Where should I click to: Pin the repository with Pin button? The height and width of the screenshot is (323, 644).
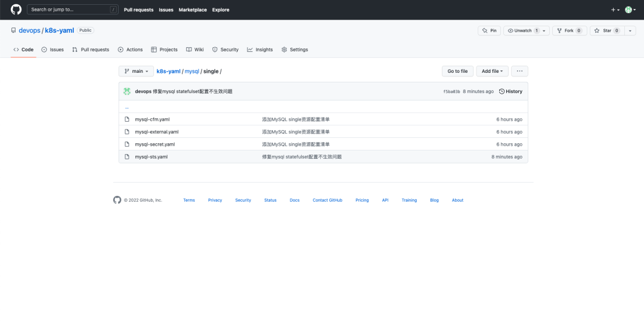pos(489,30)
